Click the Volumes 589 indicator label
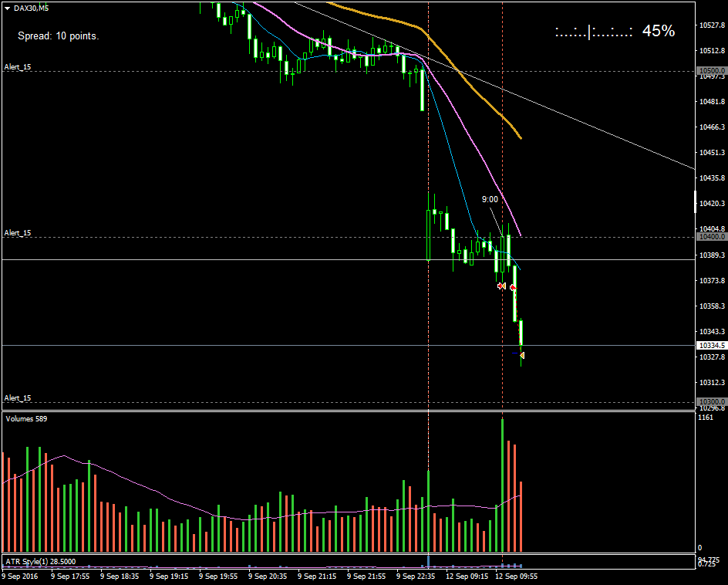 26,418
